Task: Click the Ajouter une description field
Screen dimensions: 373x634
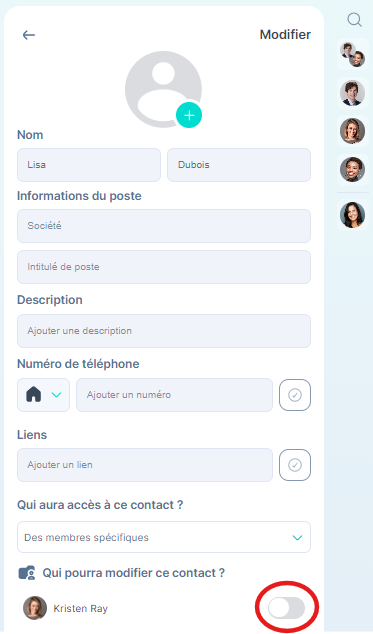Action: click(x=164, y=331)
